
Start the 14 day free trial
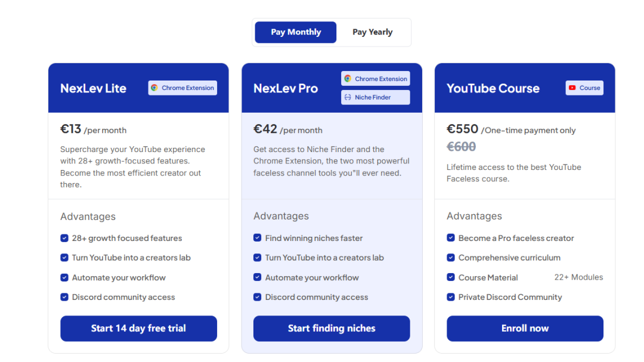click(x=138, y=329)
